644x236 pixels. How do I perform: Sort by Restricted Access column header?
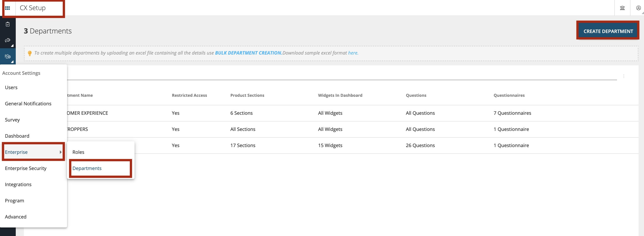pyautogui.click(x=189, y=95)
